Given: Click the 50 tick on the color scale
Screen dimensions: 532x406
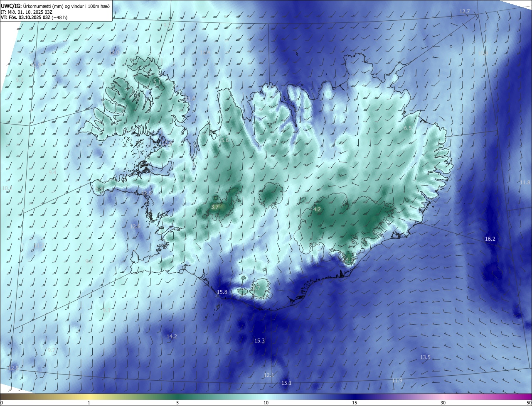Looking at the screenshot, I should (x=529, y=403).
